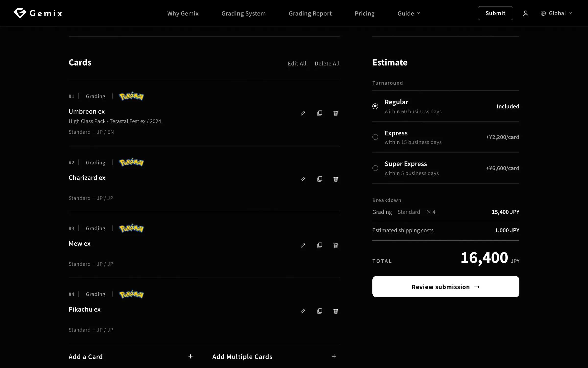Click plus icon for Add Multiple Cards
This screenshot has width=588, height=368.
click(334, 356)
